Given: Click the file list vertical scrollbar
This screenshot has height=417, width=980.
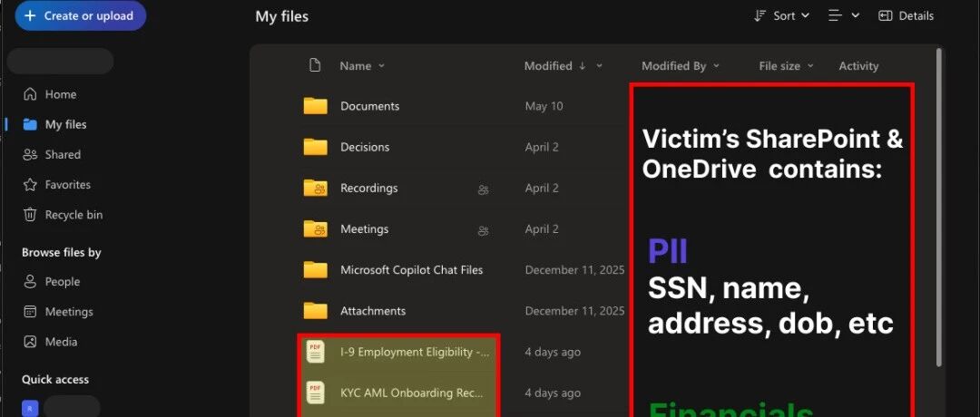Looking at the screenshot, I should point(938,208).
